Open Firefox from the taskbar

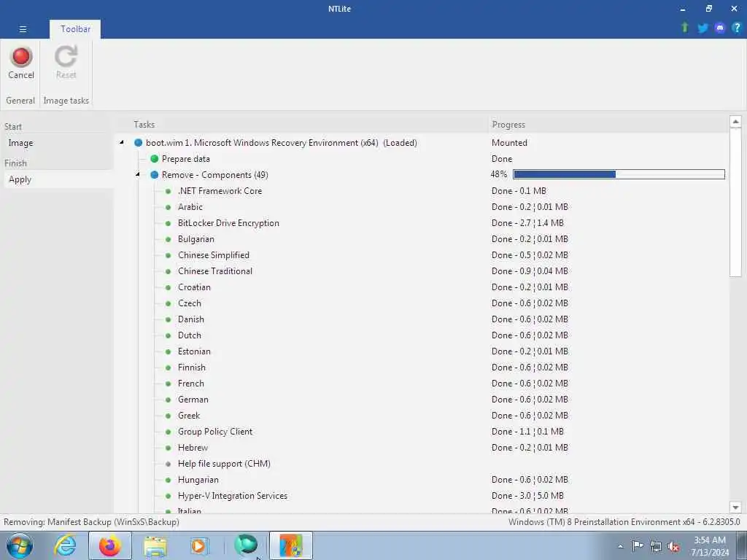point(109,545)
